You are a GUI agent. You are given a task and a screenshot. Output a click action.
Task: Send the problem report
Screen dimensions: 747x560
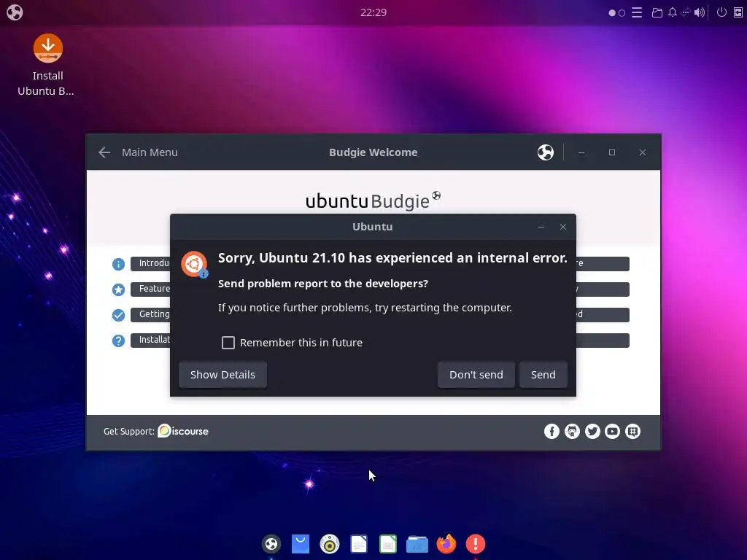coord(543,375)
